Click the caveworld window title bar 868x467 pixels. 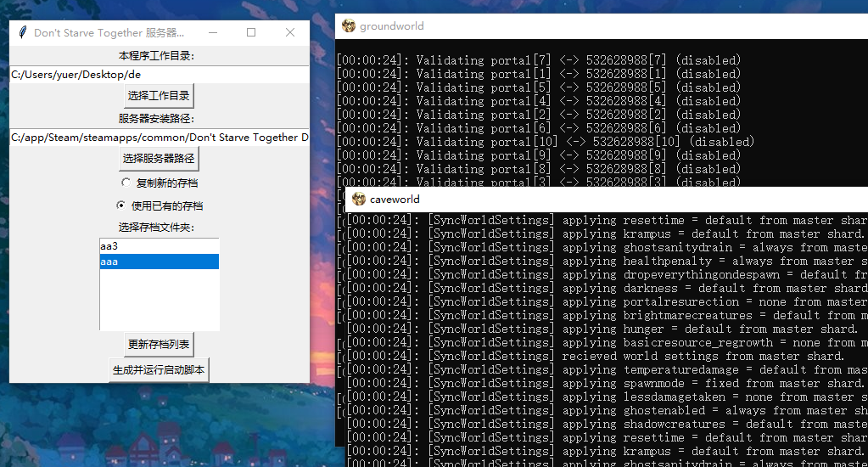click(x=607, y=199)
